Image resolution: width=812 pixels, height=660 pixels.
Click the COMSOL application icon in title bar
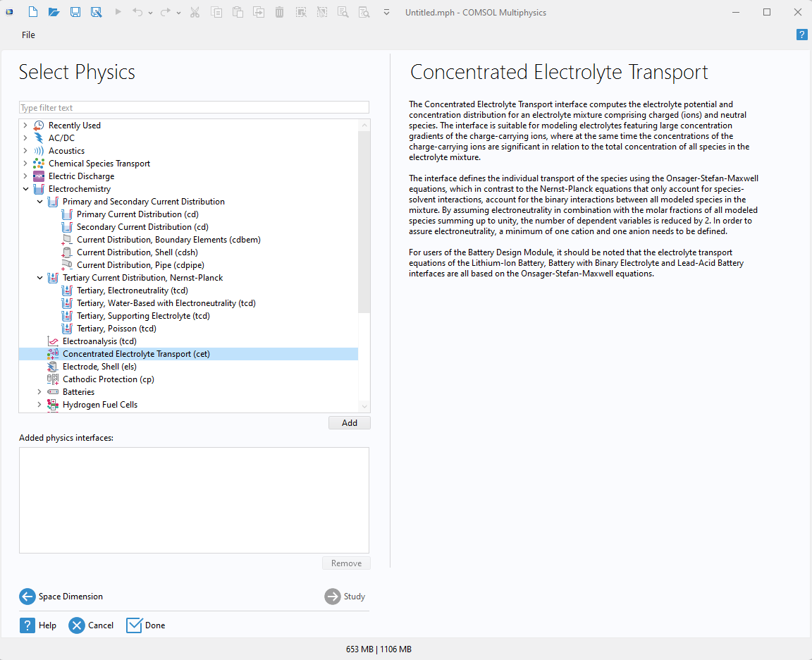(x=9, y=12)
